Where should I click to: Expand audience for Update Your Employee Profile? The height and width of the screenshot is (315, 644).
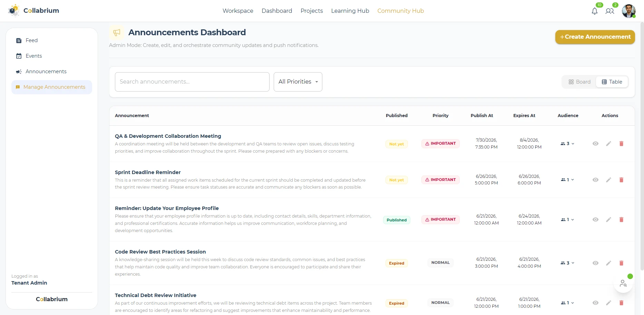click(x=567, y=220)
